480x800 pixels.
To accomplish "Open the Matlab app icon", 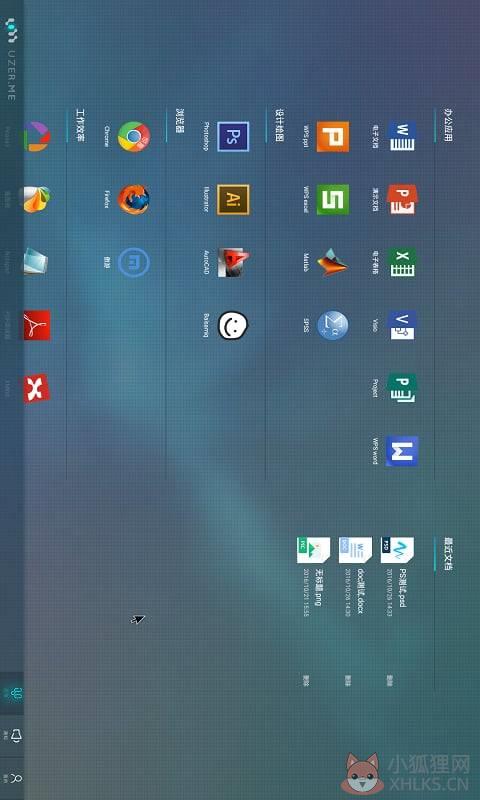I will 333,263.
